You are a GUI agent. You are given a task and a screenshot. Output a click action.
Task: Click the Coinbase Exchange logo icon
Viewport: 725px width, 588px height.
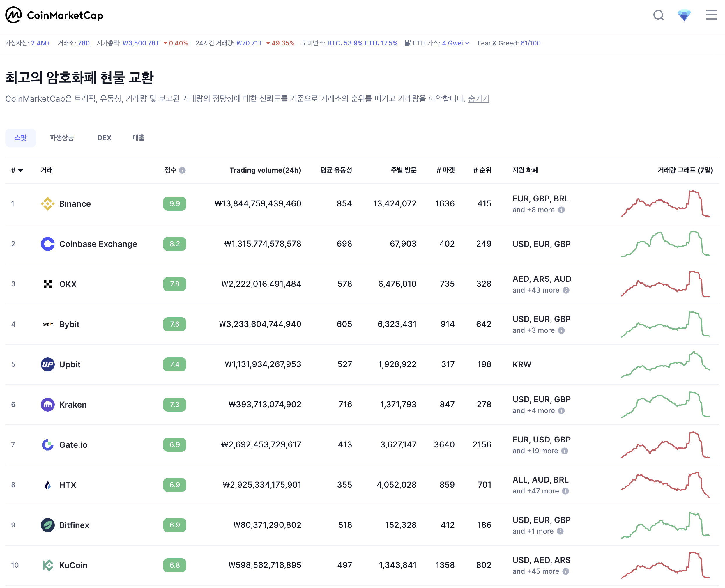point(48,244)
